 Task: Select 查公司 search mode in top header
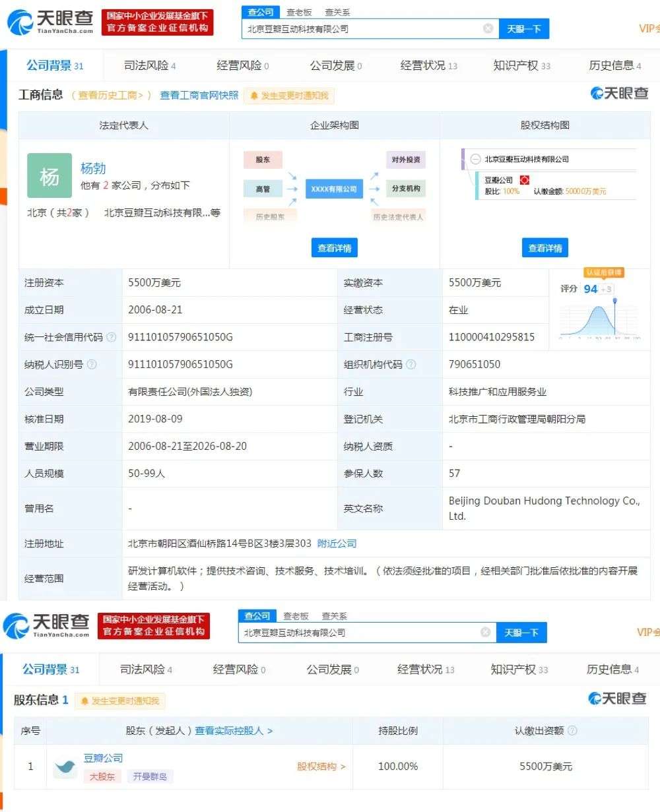coord(261,12)
